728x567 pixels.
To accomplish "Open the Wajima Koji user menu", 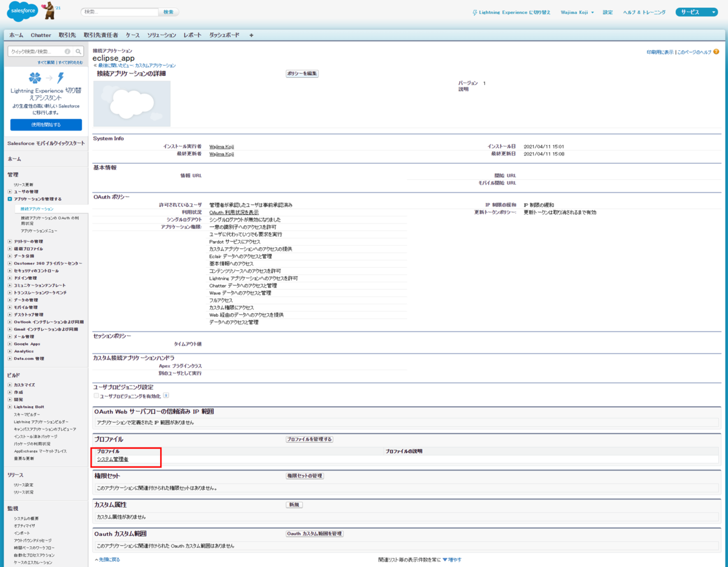I will point(577,12).
